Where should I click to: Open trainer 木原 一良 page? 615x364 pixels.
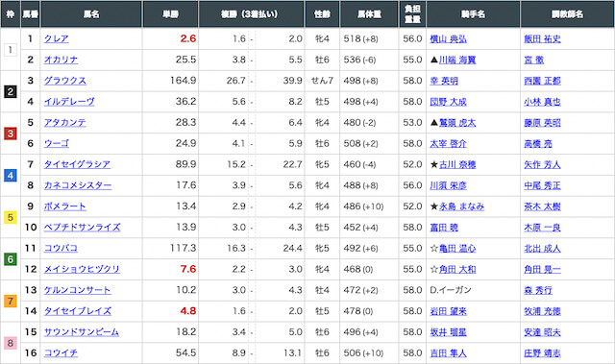click(542, 228)
